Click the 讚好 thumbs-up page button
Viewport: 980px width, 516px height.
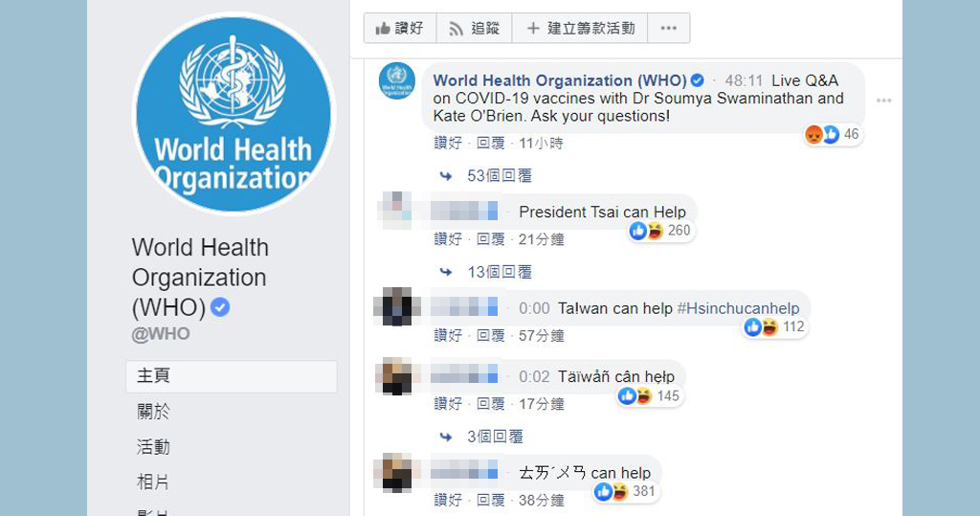coord(400,28)
